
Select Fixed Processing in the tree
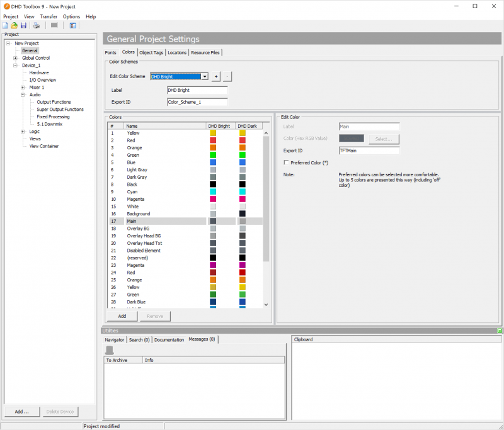click(53, 117)
